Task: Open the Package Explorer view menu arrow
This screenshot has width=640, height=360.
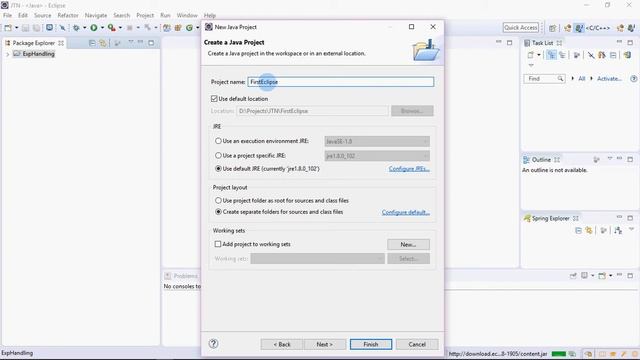Action: tap(131, 42)
